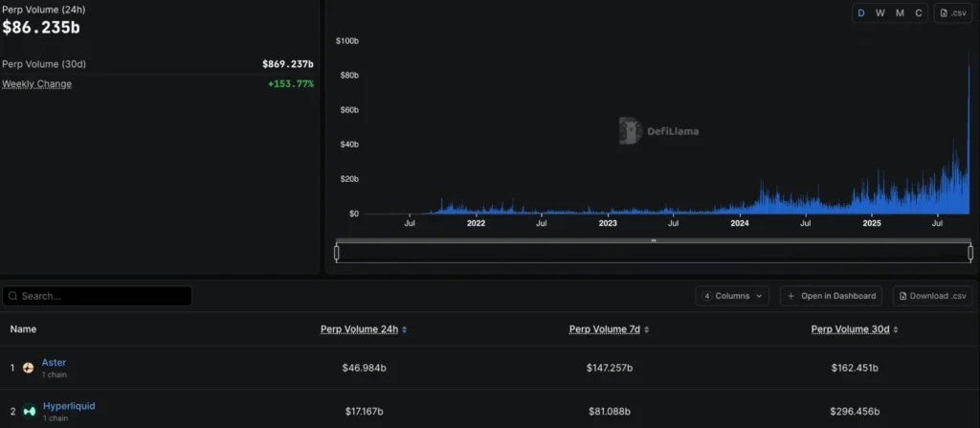Open the Hyperliquid protocol link
Image resolution: width=980 pixels, height=428 pixels.
69,406
